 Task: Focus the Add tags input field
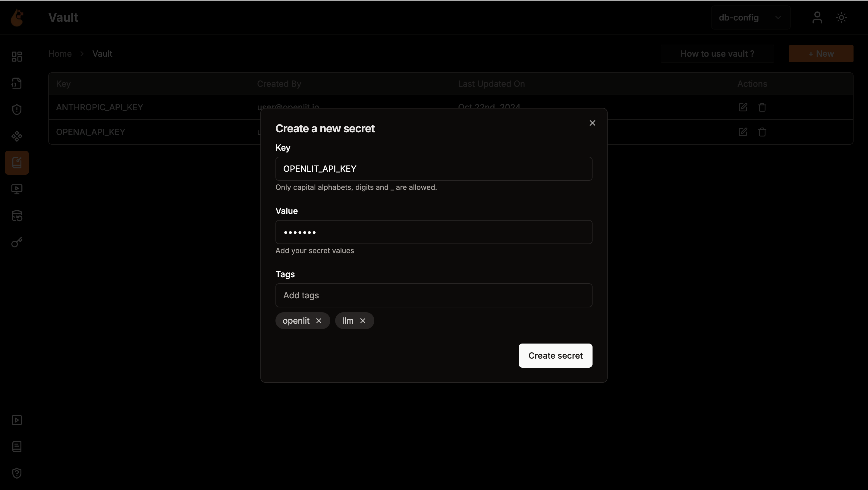click(x=433, y=295)
